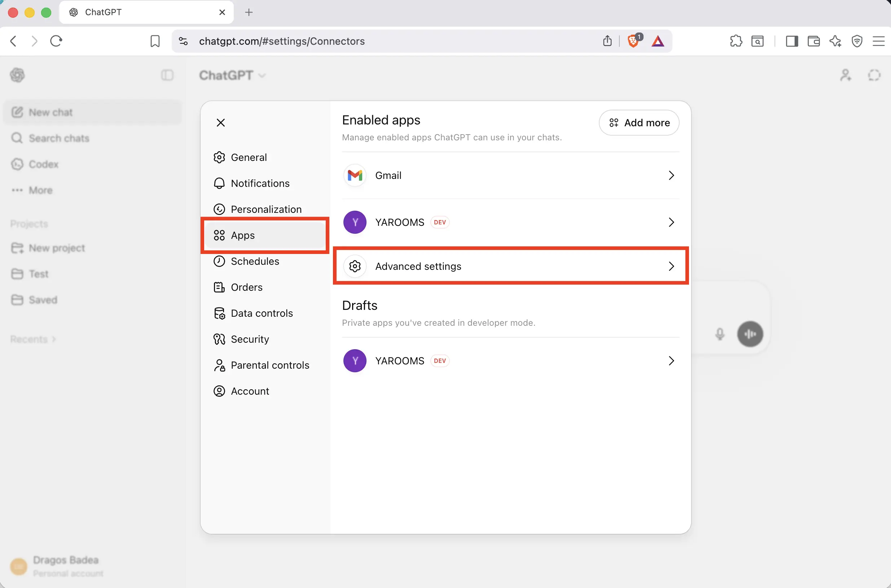The height and width of the screenshot is (588, 891).
Task: Click the share profile icon near top right
Action: pyautogui.click(x=846, y=75)
